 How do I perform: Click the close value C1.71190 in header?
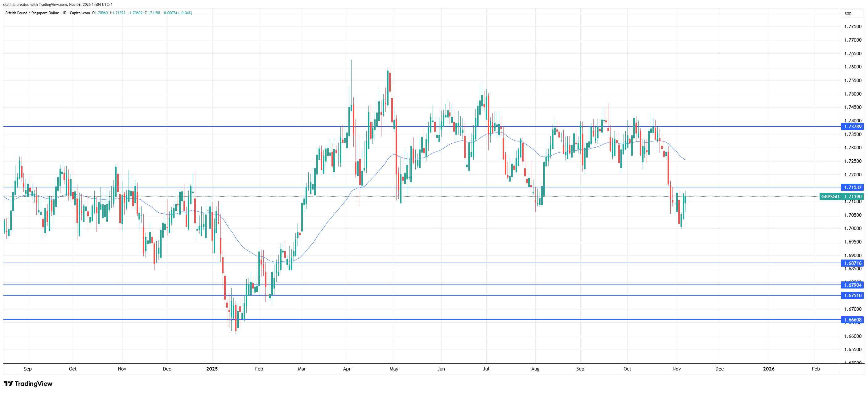pos(152,13)
